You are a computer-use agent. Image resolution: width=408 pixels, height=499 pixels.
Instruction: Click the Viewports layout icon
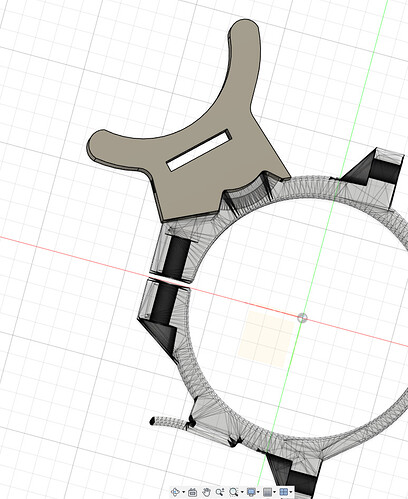(284, 492)
